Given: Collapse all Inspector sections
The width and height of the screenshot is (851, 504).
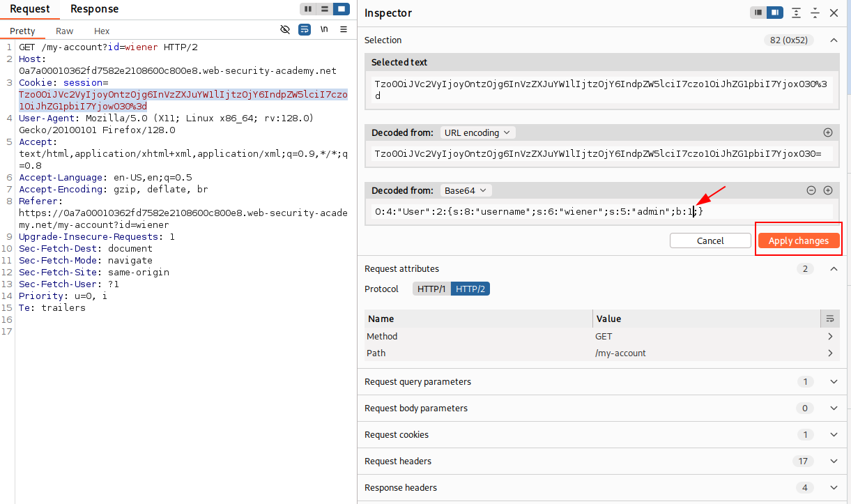Looking at the screenshot, I should (815, 13).
